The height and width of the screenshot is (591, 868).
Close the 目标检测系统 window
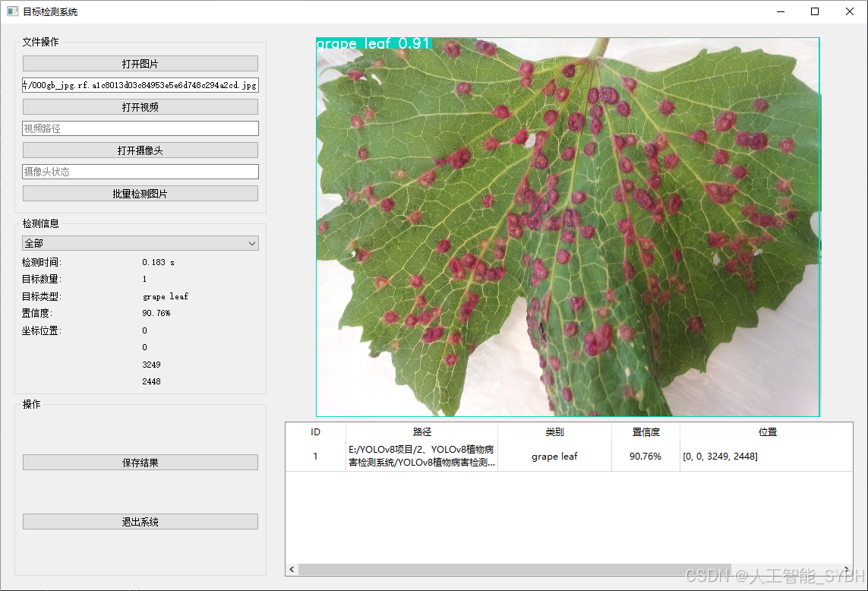click(850, 11)
